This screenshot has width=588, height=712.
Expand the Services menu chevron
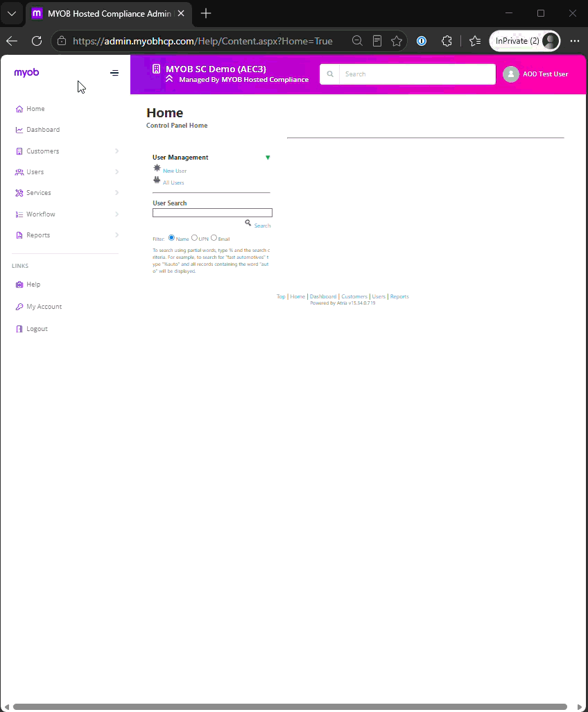point(116,193)
